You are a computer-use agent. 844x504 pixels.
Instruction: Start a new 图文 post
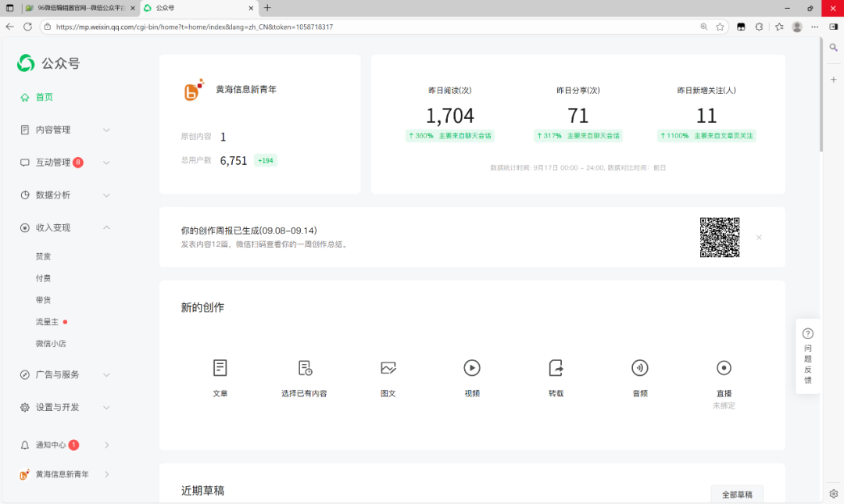coord(388,368)
